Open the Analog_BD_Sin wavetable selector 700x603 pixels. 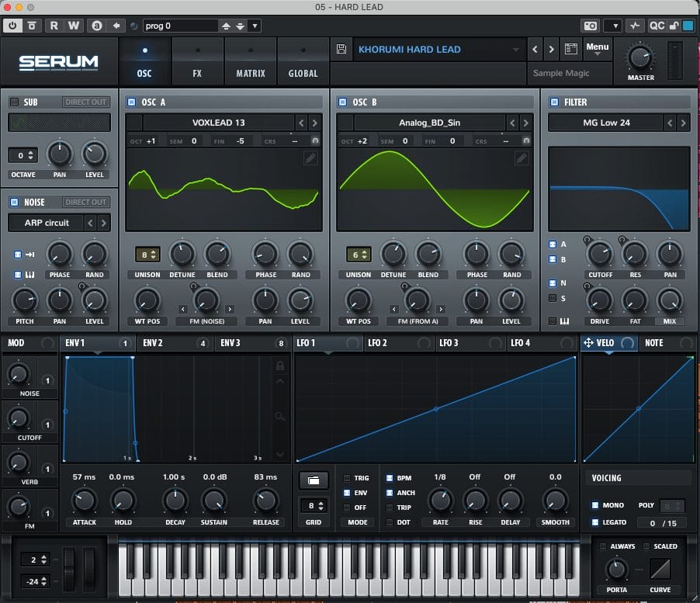tap(429, 123)
